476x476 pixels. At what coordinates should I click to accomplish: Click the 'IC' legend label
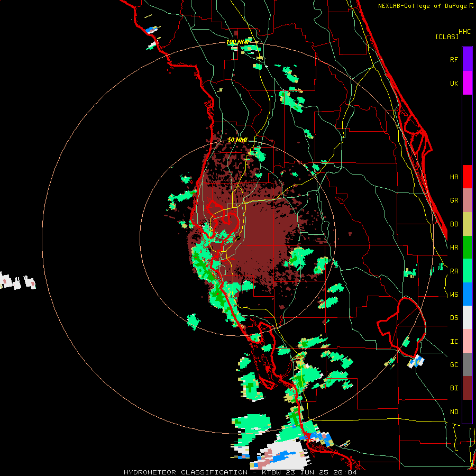454,342
